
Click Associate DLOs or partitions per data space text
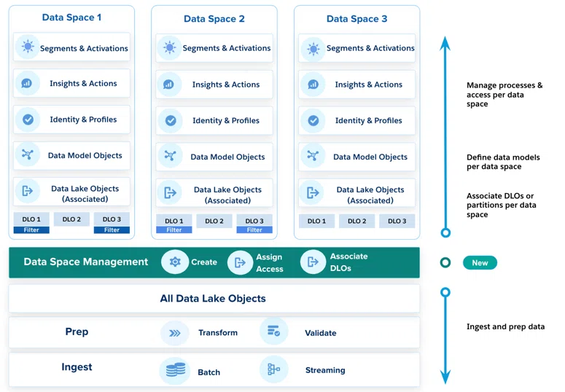(x=502, y=205)
